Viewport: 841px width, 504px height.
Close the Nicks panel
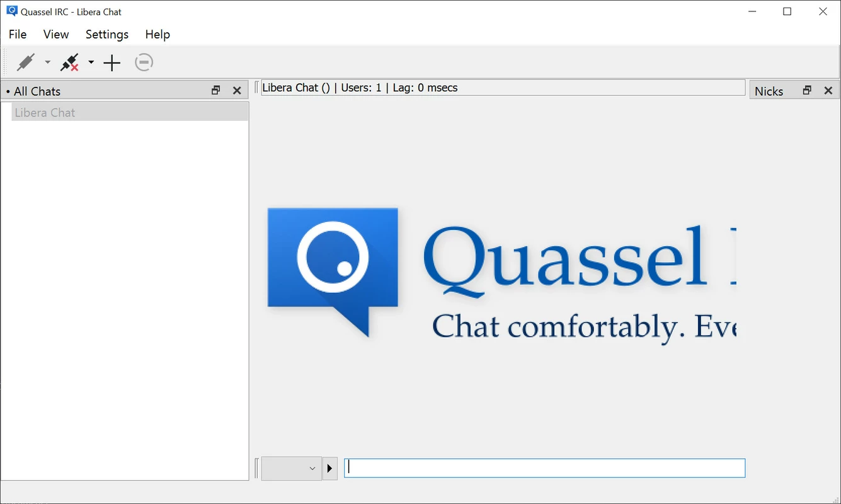tap(828, 91)
